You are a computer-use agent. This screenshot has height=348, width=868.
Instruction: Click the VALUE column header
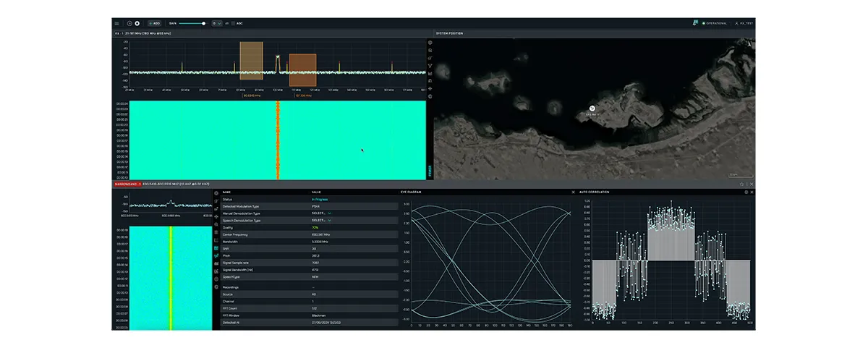tap(316, 192)
